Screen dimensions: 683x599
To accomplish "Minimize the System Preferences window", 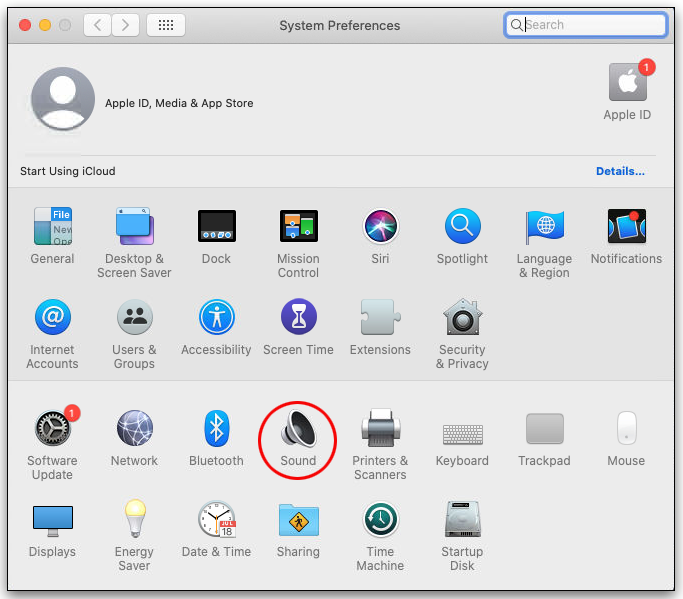I will click(45, 25).
